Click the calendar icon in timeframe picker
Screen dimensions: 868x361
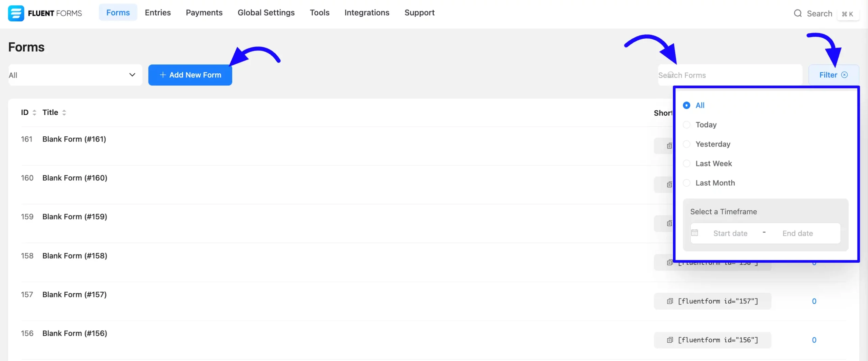point(695,233)
